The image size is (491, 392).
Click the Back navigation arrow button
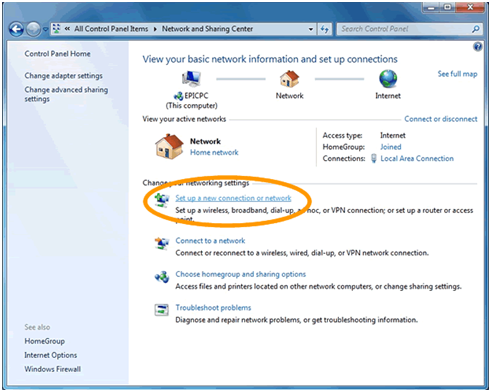[16, 29]
